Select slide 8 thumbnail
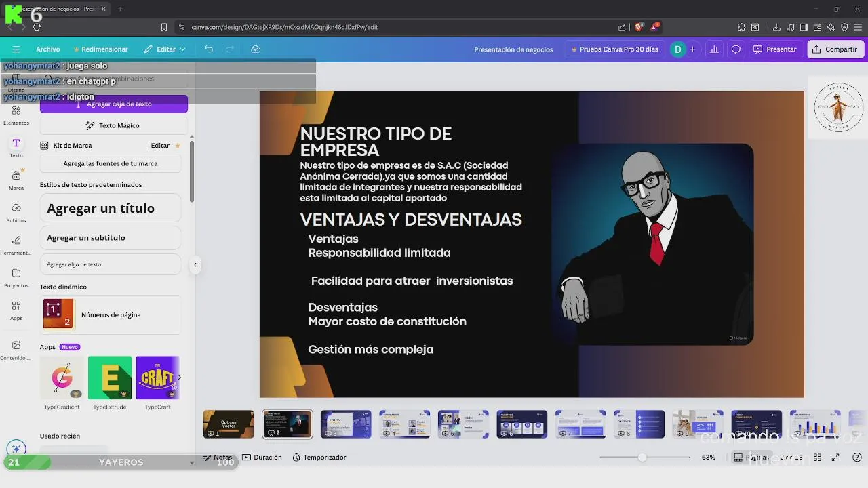The height and width of the screenshot is (488, 868). point(639,424)
